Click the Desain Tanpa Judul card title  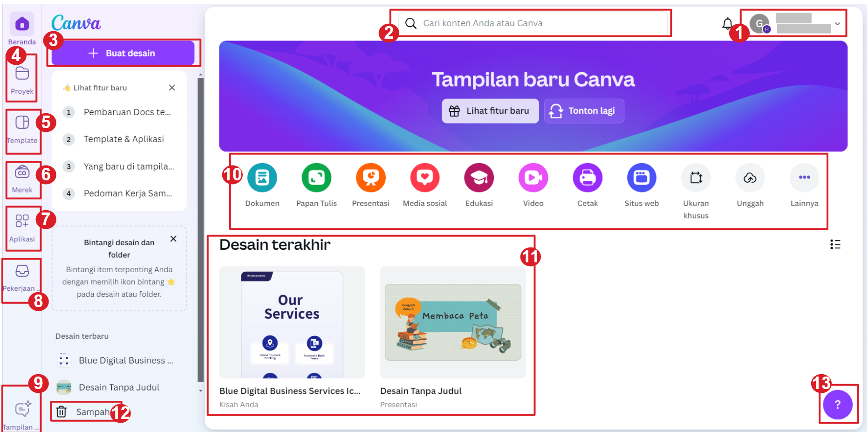[x=421, y=391]
